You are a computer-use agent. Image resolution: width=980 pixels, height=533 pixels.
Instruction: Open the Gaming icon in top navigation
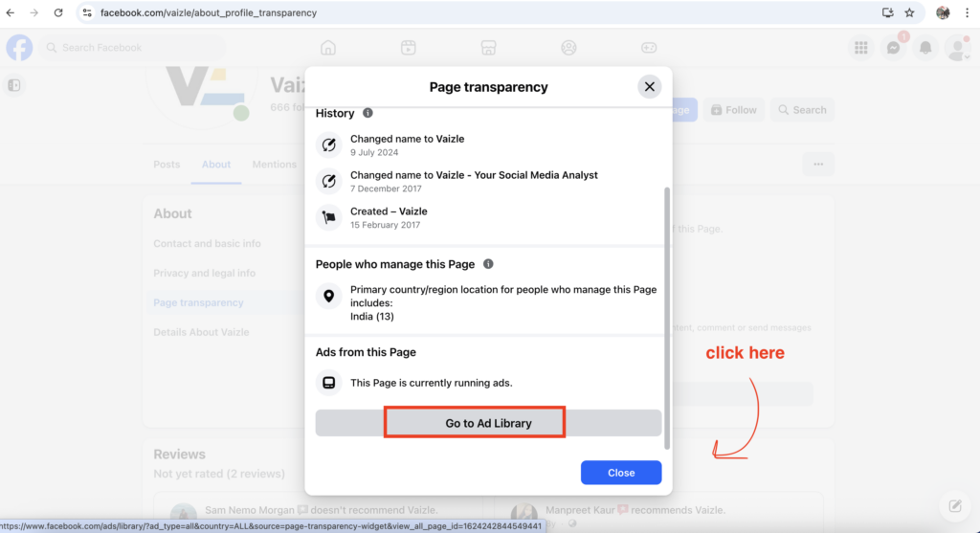click(649, 48)
